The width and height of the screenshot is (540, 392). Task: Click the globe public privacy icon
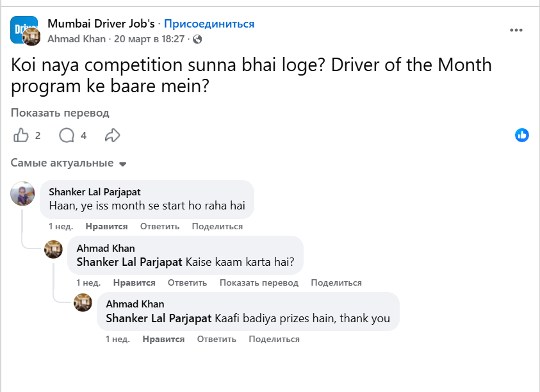[197, 39]
